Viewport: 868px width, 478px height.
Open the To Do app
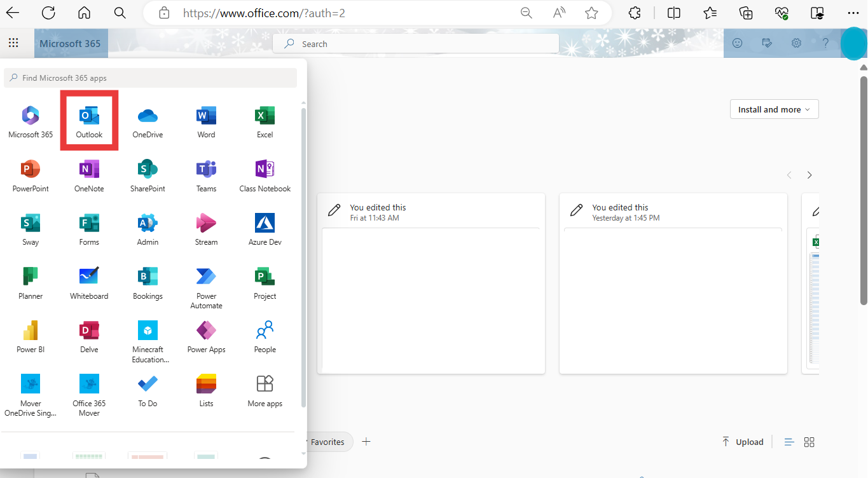coord(148,390)
